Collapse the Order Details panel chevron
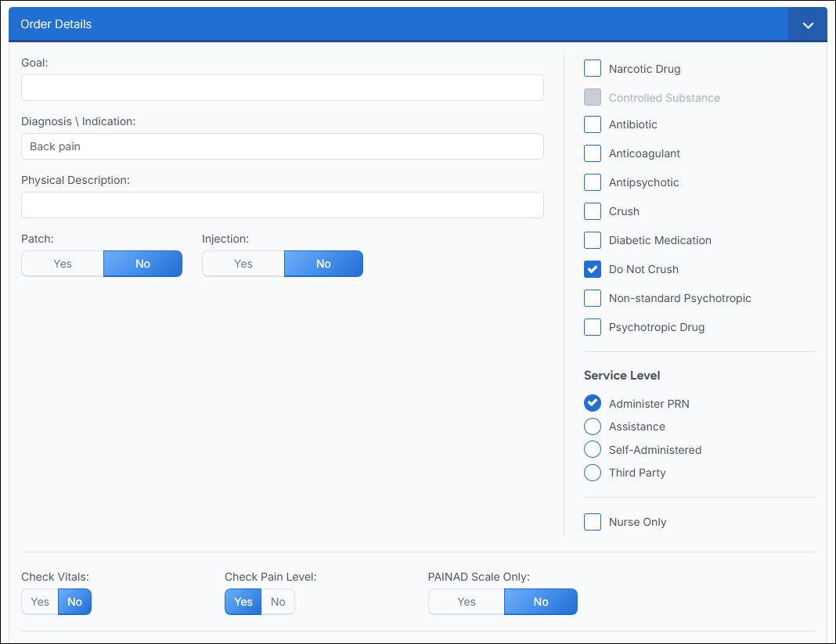 [807, 24]
